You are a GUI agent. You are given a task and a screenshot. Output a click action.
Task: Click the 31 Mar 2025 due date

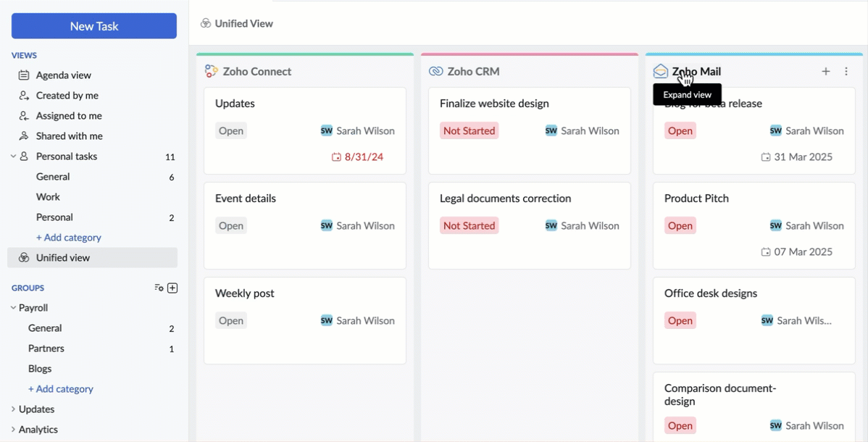(x=797, y=157)
